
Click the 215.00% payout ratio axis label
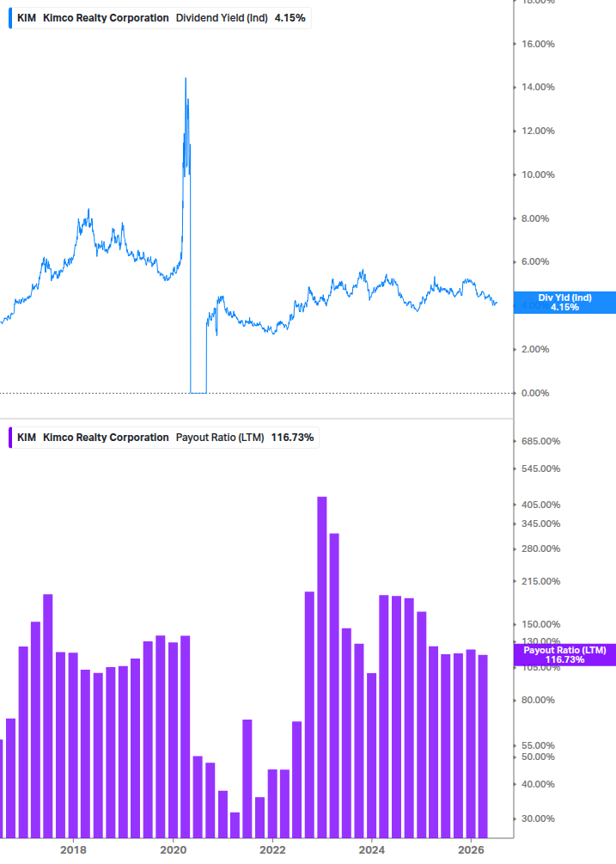[540, 581]
